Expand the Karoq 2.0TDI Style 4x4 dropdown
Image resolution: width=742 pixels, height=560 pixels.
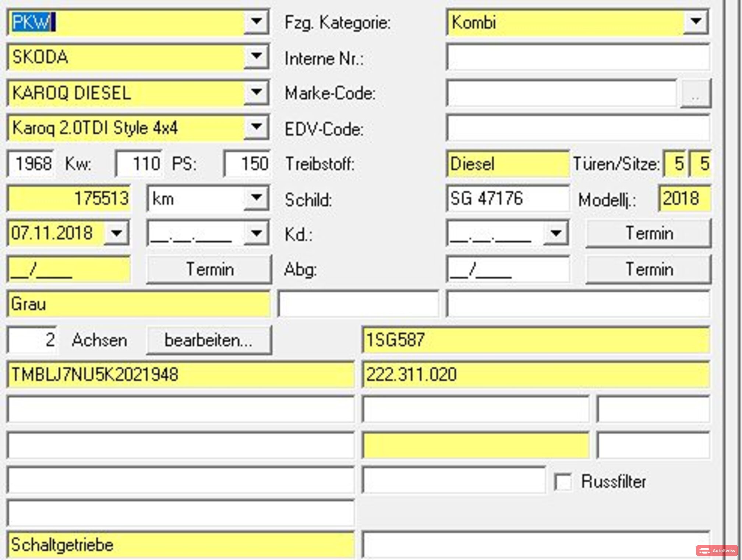tap(256, 127)
